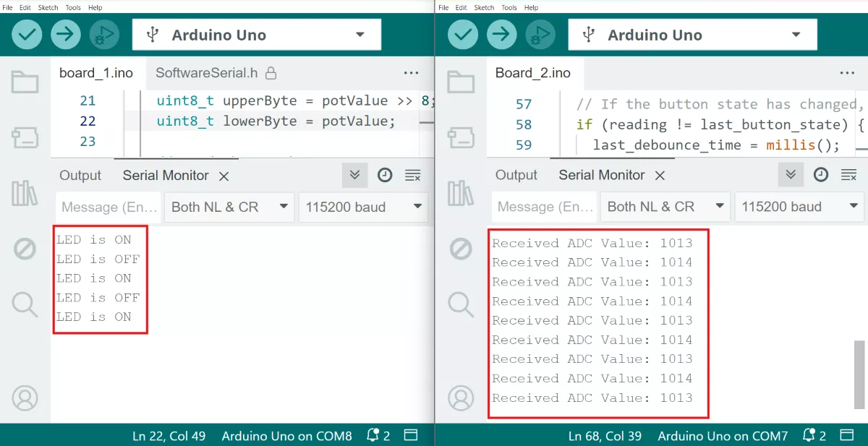Open board selector dropdown in left window
The width and height of the screenshot is (868, 446).
point(257,35)
